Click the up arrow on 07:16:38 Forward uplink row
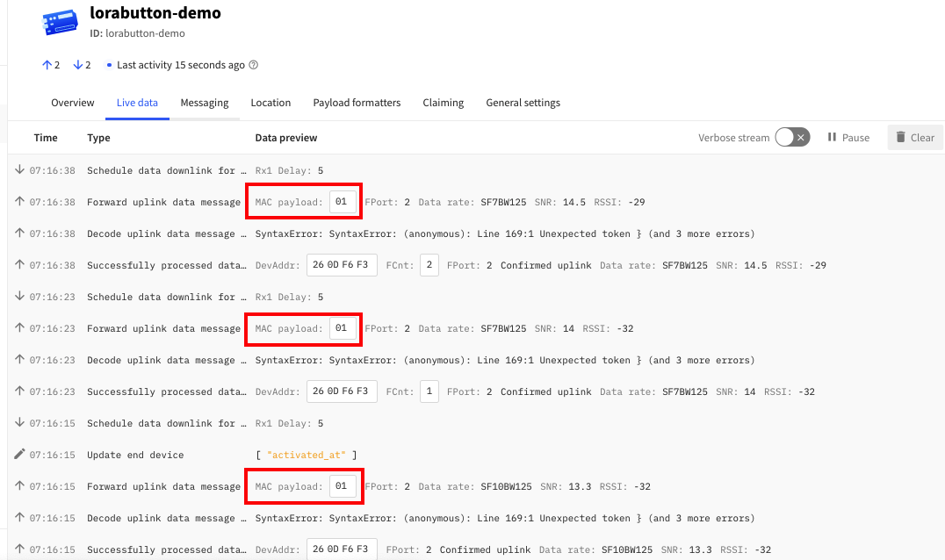The width and height of the screenshot is (945, 560). [19, 202]
